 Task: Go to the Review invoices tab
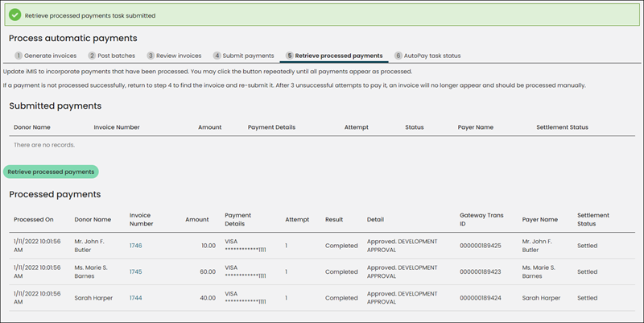tap(174, 56)
